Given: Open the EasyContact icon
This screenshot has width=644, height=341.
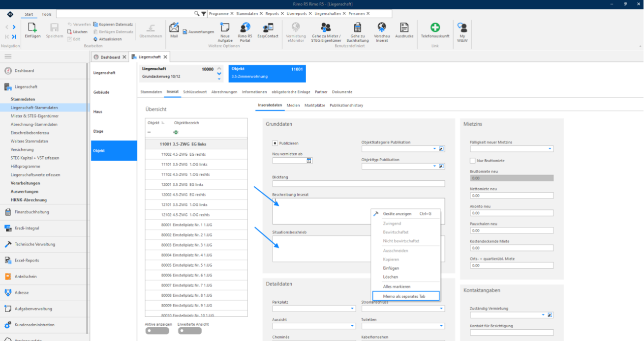Looking at the screenshot, I should (x=268, y=27).
